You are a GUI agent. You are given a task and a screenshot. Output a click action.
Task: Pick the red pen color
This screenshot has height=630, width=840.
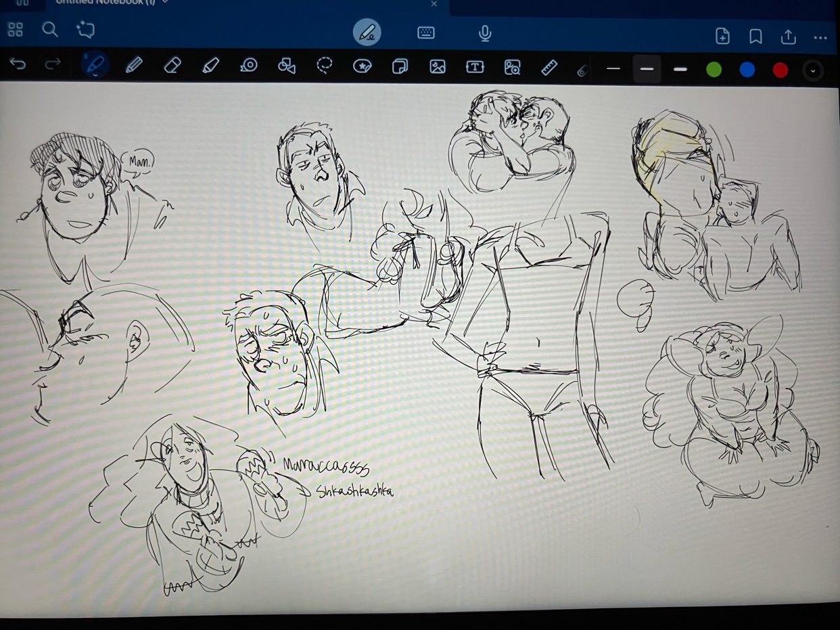pos(780,70)
